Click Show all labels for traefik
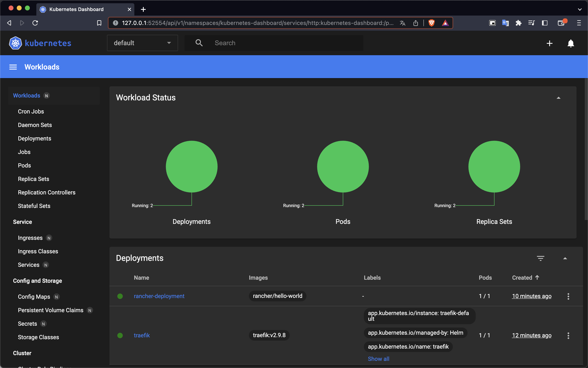Screen dimensions: 588x368 pyautogui.click(x=379, y=359)
